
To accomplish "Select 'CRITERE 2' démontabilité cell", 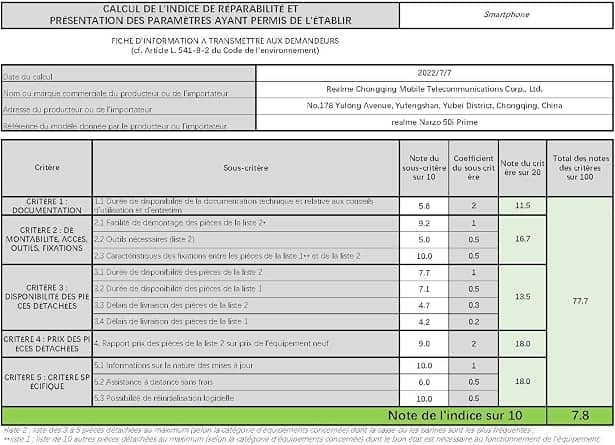I will click(47, 239).
